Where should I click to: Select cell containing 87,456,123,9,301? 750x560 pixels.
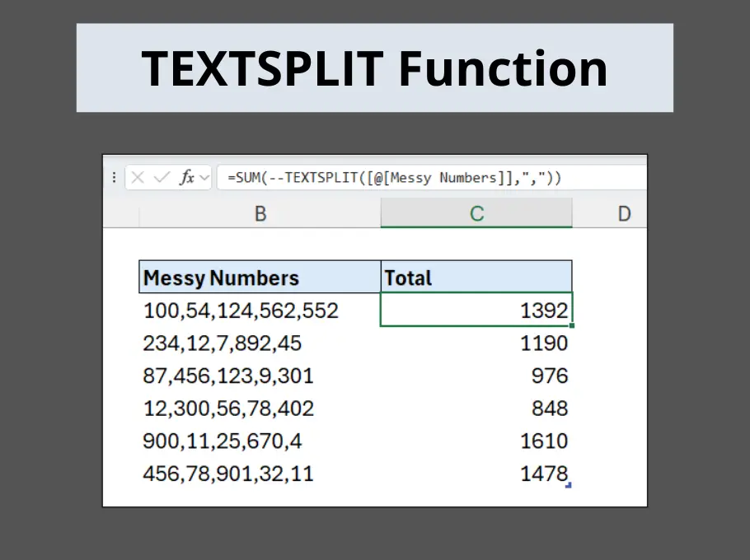pos(260,376)
